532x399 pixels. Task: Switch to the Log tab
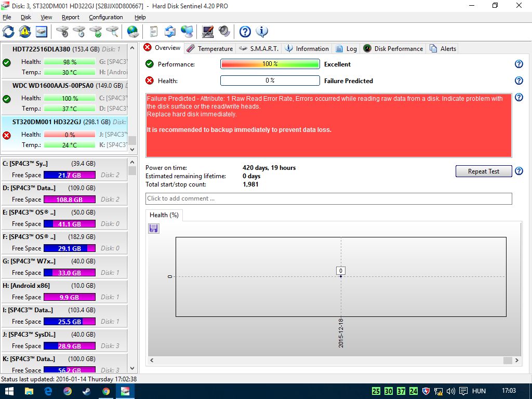(347, 48)
